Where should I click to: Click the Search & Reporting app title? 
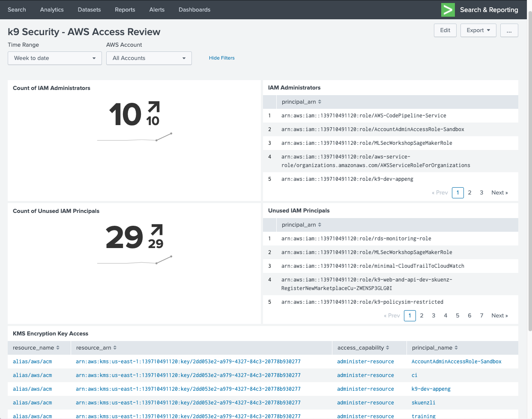(489, 10)
